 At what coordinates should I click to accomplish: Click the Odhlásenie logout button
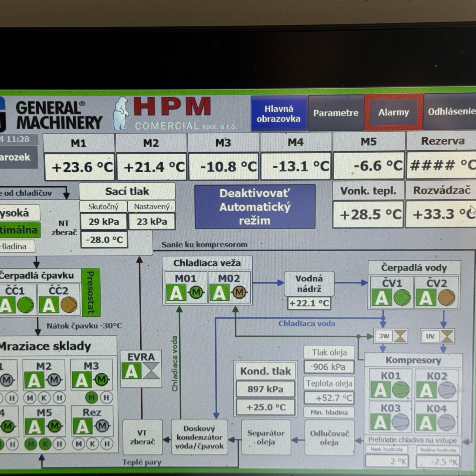point(451,112)
